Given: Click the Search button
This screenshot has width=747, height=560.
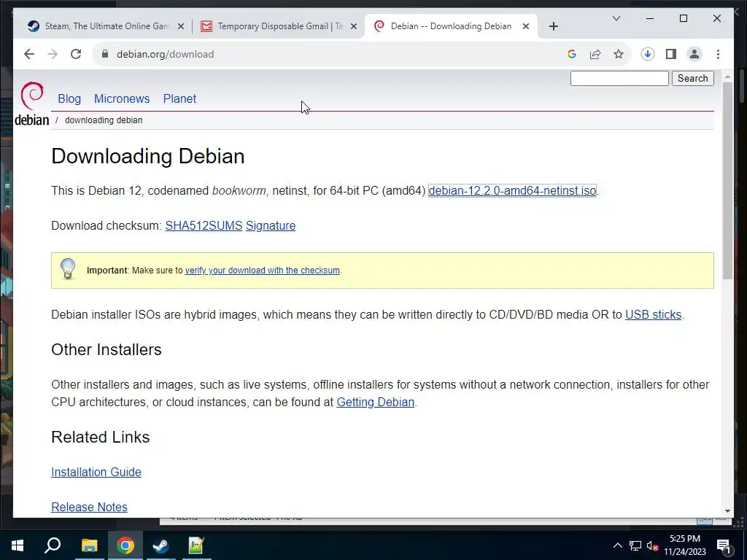Looking at the screenshot, I should pyautogui.click(x=693, y=78).
